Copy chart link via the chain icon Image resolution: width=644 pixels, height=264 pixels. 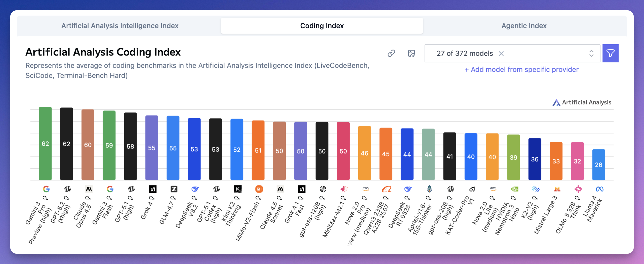[x=391, y=53]
